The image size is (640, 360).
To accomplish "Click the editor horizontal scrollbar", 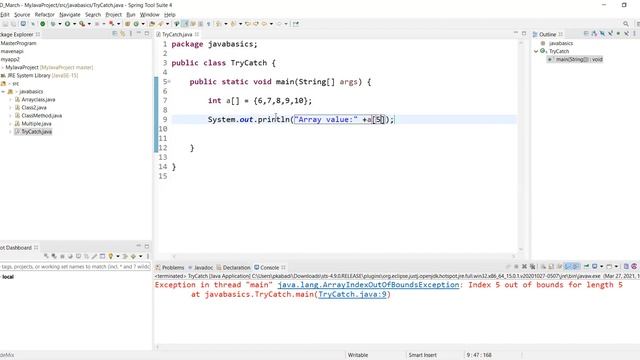I will pos(344,256).
